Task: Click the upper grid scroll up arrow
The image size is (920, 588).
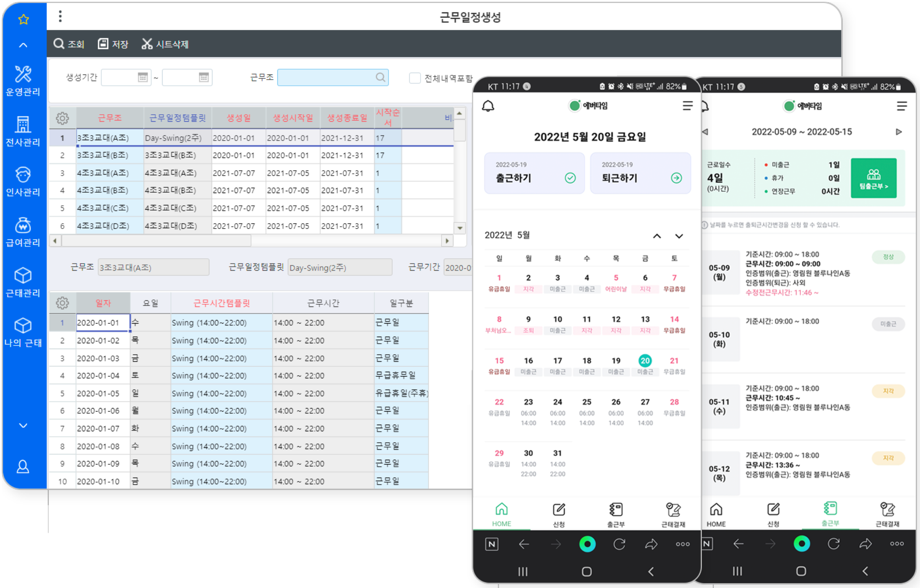Action: 460,113
